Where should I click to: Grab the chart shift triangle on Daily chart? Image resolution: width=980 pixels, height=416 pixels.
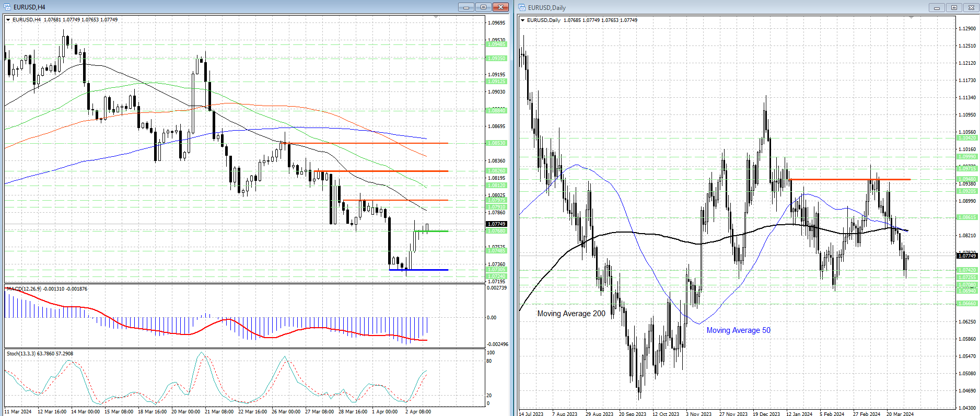912,18
